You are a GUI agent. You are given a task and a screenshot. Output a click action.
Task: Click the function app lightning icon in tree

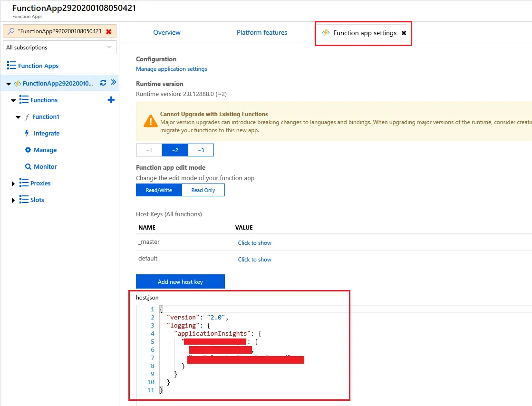[17, 84]
